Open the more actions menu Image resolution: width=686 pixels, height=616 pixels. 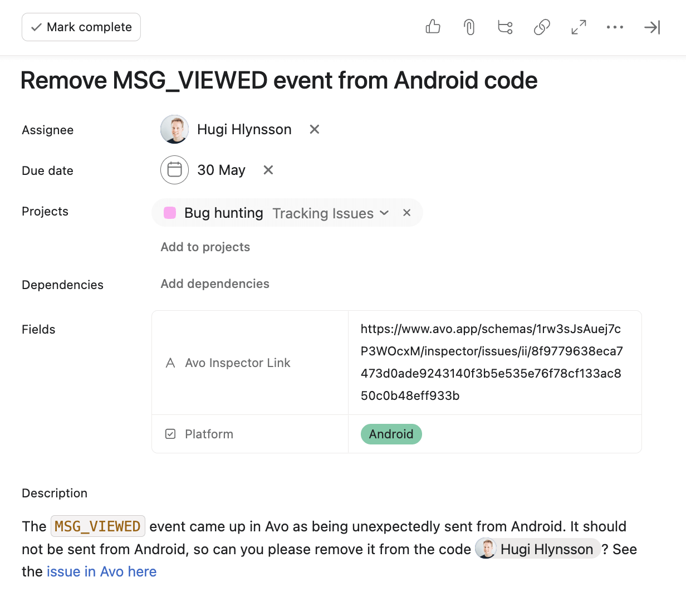pos(615,27)
